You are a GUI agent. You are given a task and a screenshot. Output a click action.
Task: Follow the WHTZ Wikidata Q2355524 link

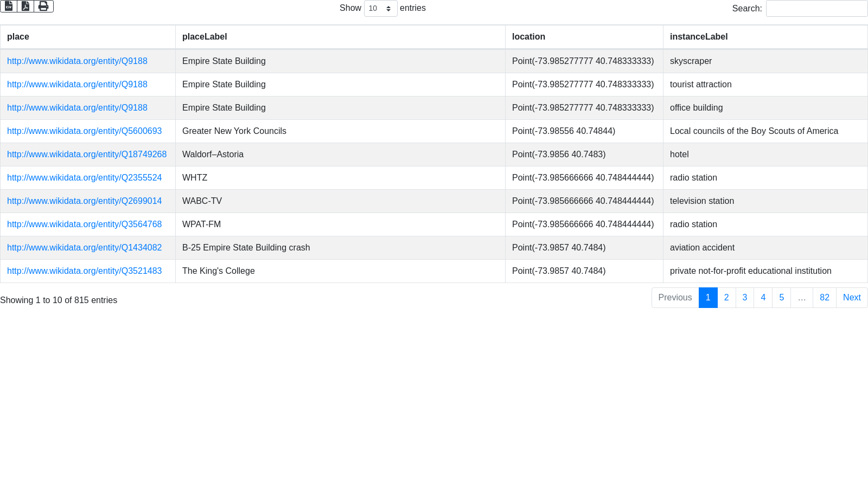(84, 178)
